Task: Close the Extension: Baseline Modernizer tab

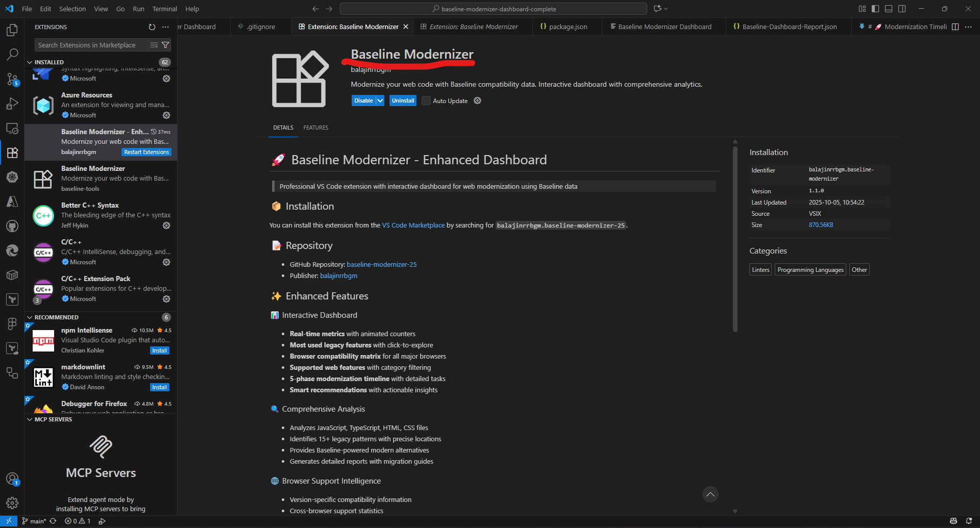Action: 406,27
